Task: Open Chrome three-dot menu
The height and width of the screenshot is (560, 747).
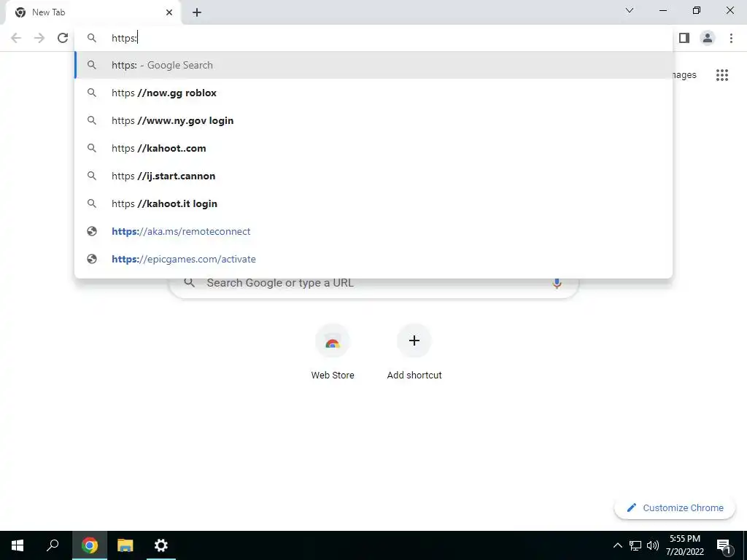Action: tap(731, 38)
